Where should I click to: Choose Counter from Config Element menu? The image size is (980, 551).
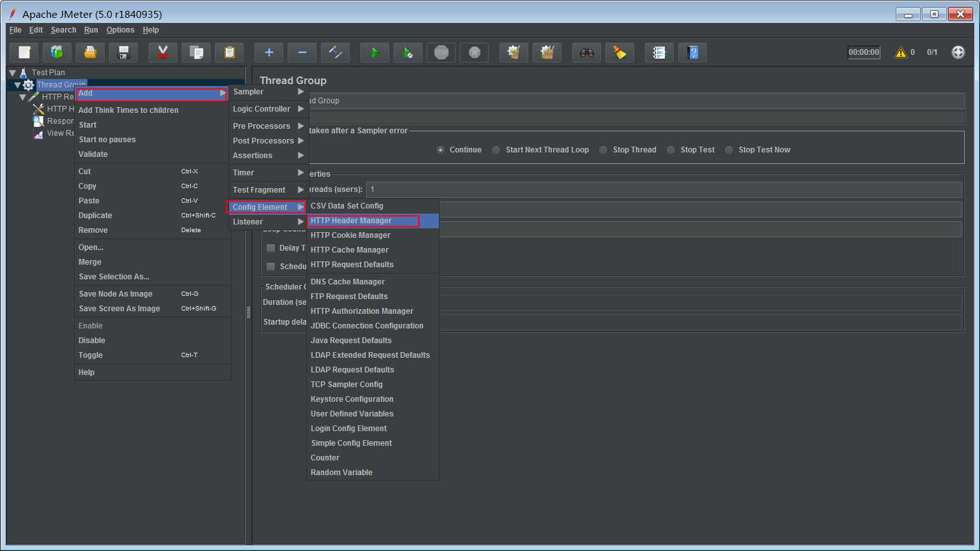(x=373, y=458)
